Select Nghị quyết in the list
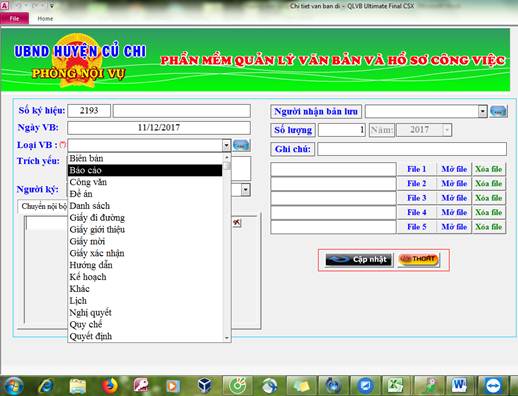 click(x=145, y=313)
